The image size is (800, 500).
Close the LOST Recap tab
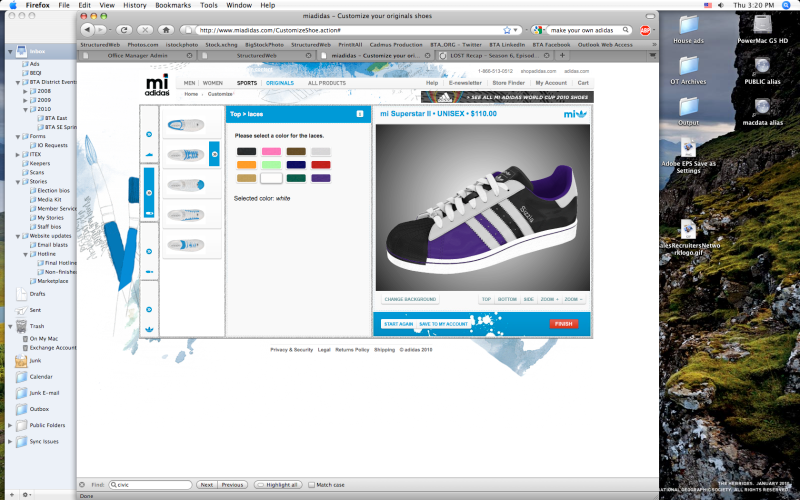(x=546, y=55)
